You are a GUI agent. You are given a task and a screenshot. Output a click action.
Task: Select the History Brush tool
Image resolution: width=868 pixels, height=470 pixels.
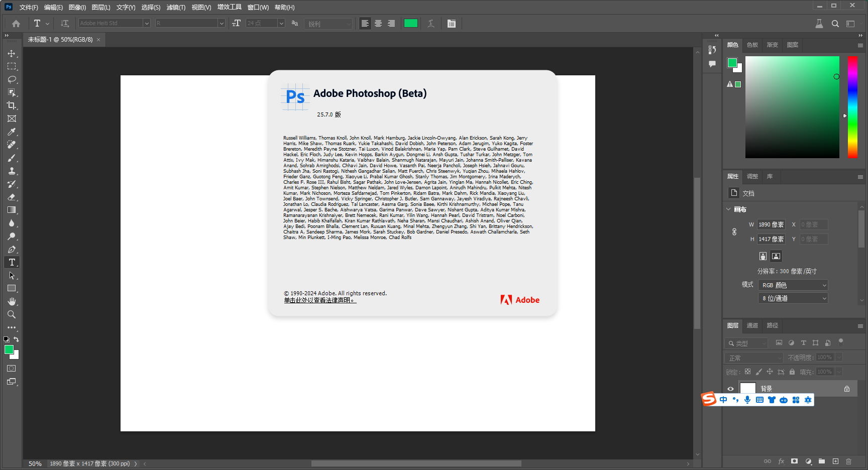tap(12, 184)
